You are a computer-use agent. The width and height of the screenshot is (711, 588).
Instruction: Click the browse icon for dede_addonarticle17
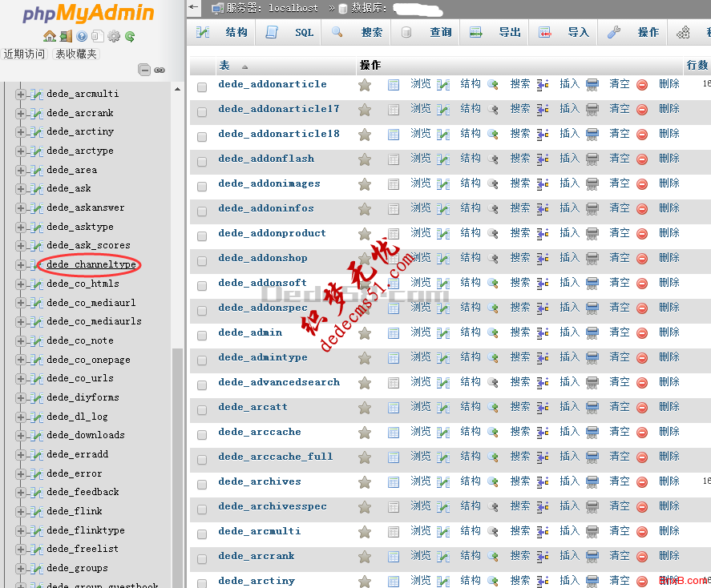tap(394, 110)
